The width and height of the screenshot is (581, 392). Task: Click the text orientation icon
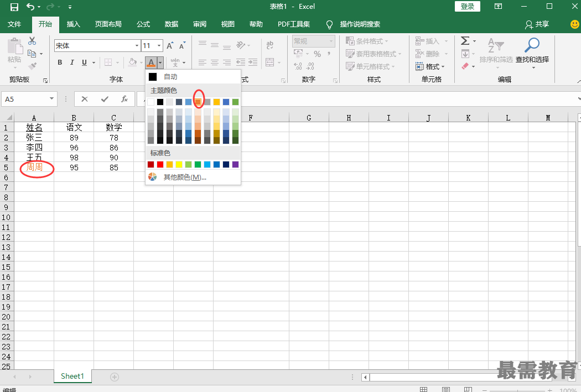[241, 45]
